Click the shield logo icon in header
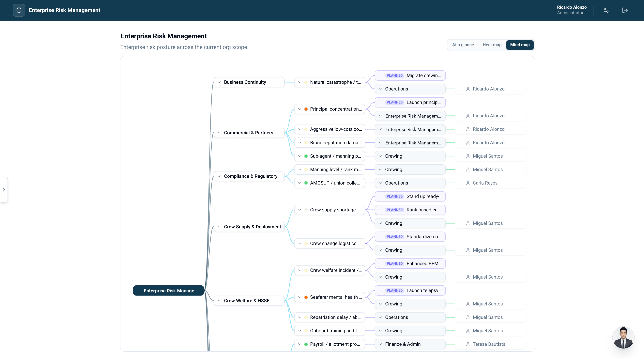This screenshot has width=644, height=358. [x=19, y=10]
